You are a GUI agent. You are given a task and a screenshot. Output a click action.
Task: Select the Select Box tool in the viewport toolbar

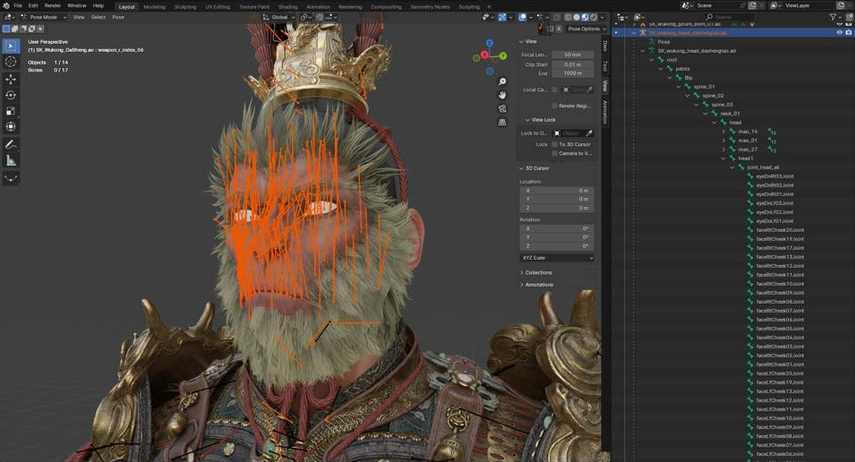tap(10, 46)
